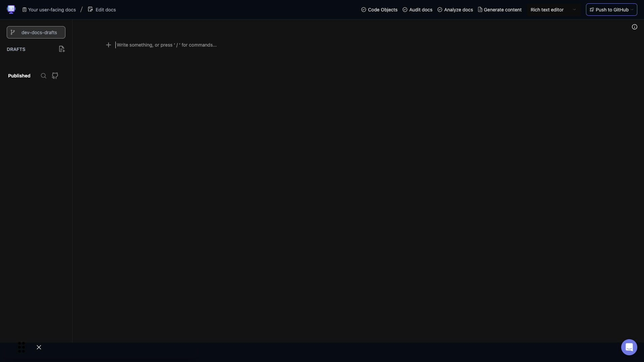Click the drag handle dots at bottom left
The width and height of the screenshot is (644, 362).
(21, 347)
